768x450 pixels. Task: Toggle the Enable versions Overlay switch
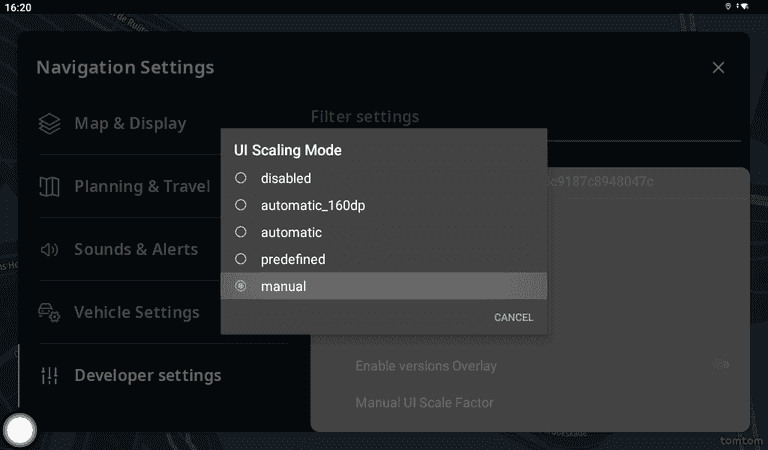[x=721, y=365]
